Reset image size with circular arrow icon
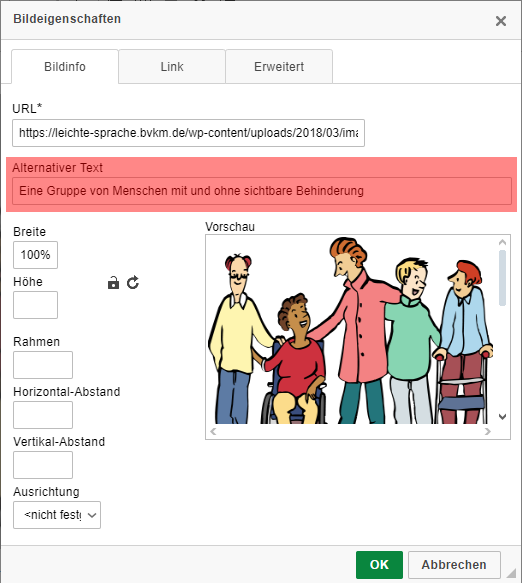This screenshot has height=583, width=522. coord(133,283)
